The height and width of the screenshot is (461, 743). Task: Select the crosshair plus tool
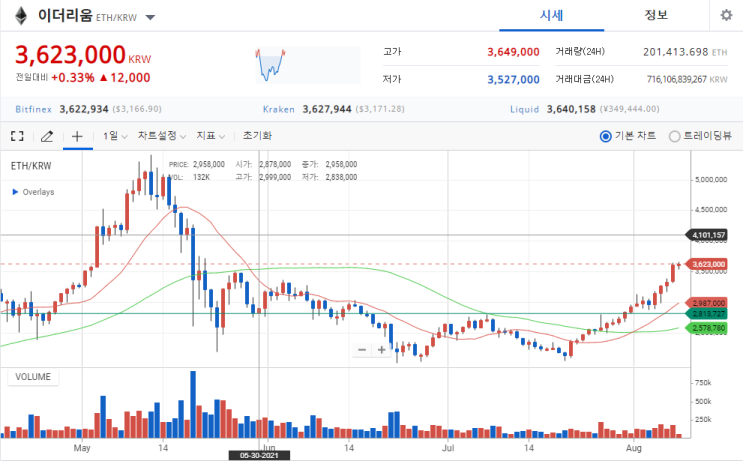(x=77, y=136)
